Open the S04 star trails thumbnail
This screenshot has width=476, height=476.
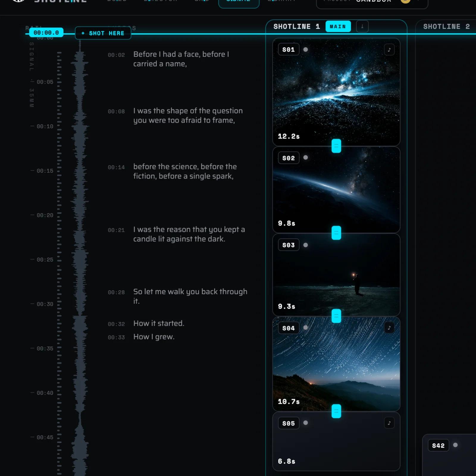coord(336,364)
